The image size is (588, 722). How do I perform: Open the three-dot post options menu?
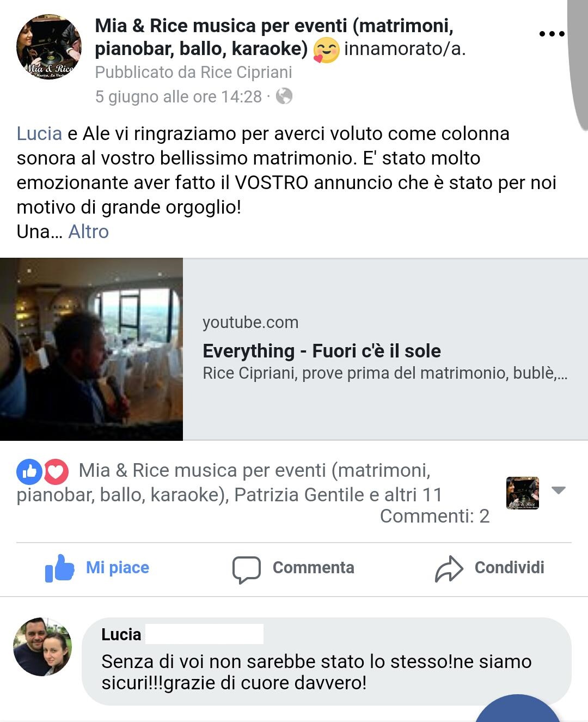point(552,34)
